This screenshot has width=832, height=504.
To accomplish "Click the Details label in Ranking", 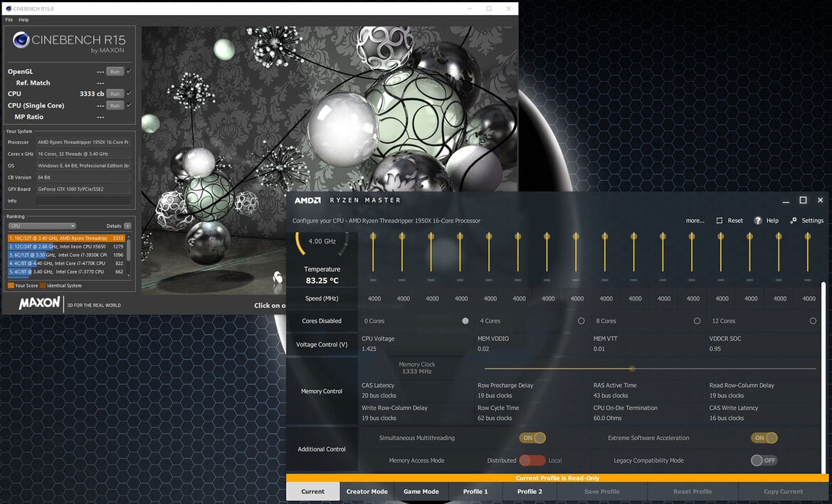I will (x=114, y=226).
